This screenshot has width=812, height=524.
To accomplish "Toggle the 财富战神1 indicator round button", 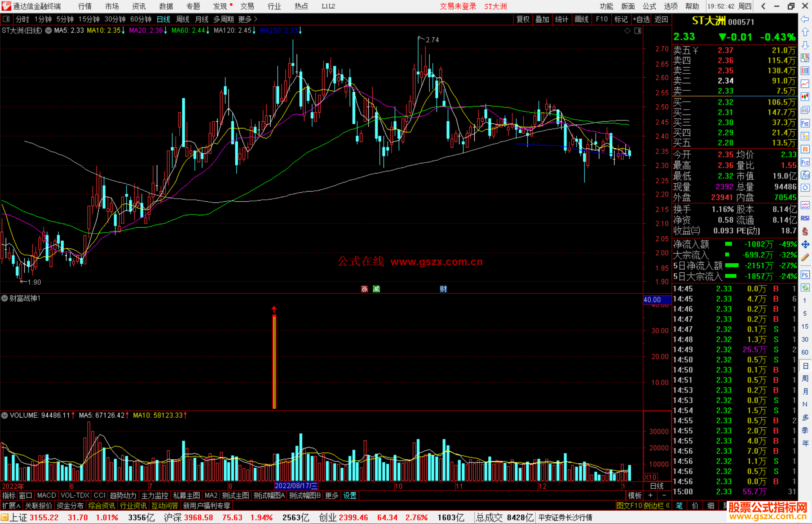I will [5, 298].
